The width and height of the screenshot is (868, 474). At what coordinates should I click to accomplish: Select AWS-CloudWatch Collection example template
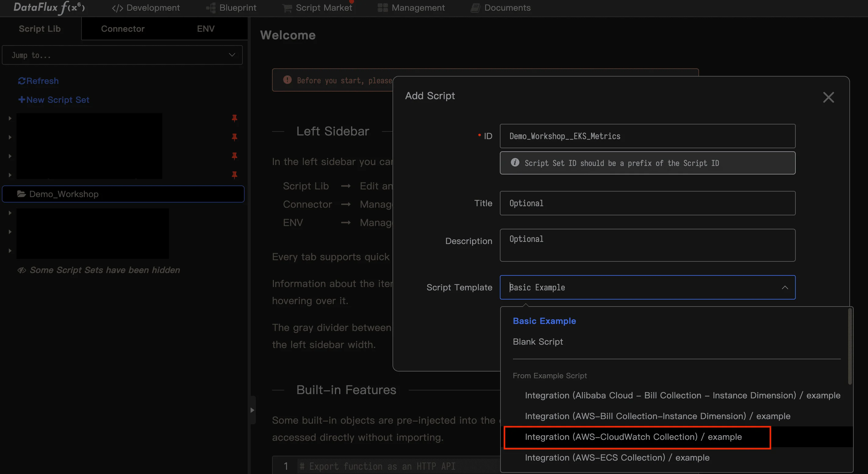click(x=633, y=437)
